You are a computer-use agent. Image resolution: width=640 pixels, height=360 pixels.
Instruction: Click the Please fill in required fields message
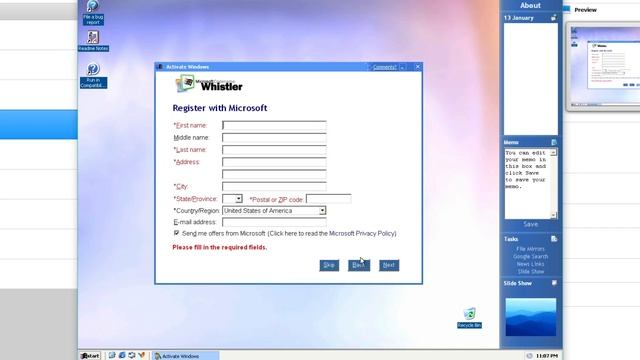click(220, 247)
